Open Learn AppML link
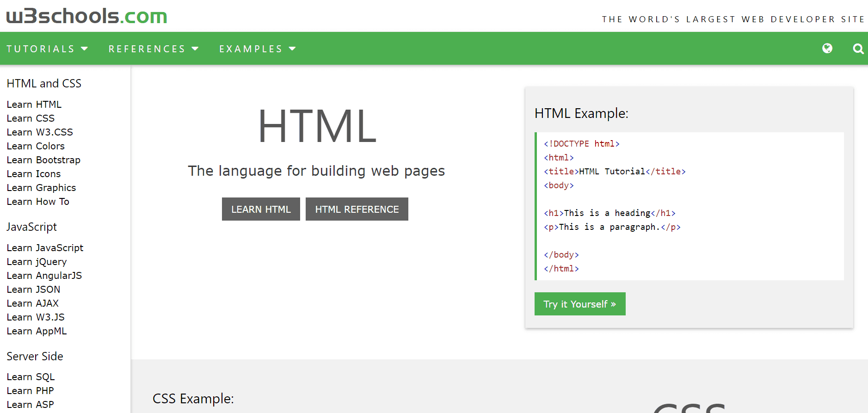Viewport: 868px width, 413px height. [37, 331]
